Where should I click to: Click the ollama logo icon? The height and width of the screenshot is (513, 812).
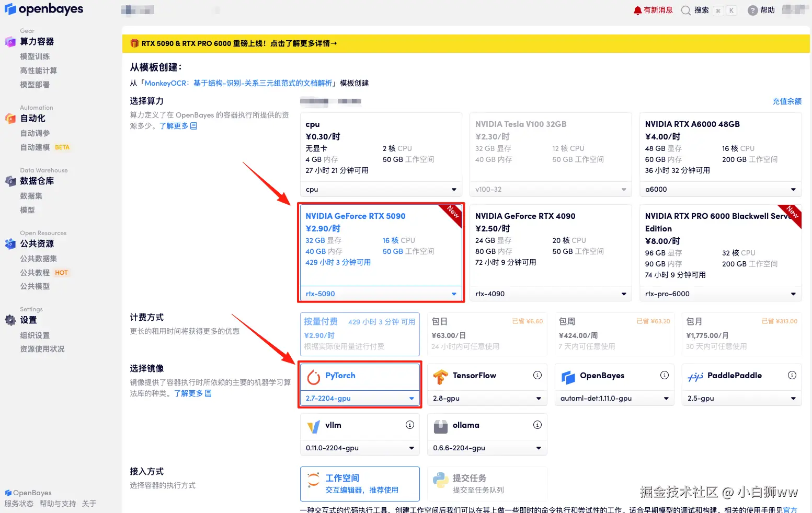coord(441,427)
